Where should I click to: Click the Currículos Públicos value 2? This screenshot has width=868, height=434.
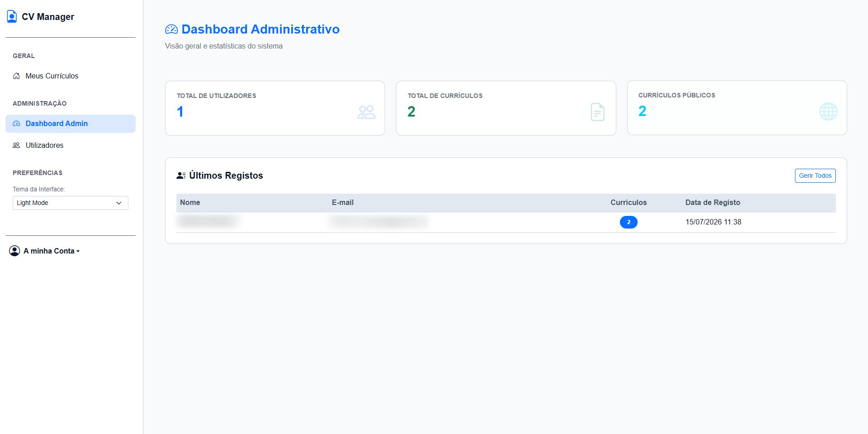pyautogui.click(x=642, y=111)
